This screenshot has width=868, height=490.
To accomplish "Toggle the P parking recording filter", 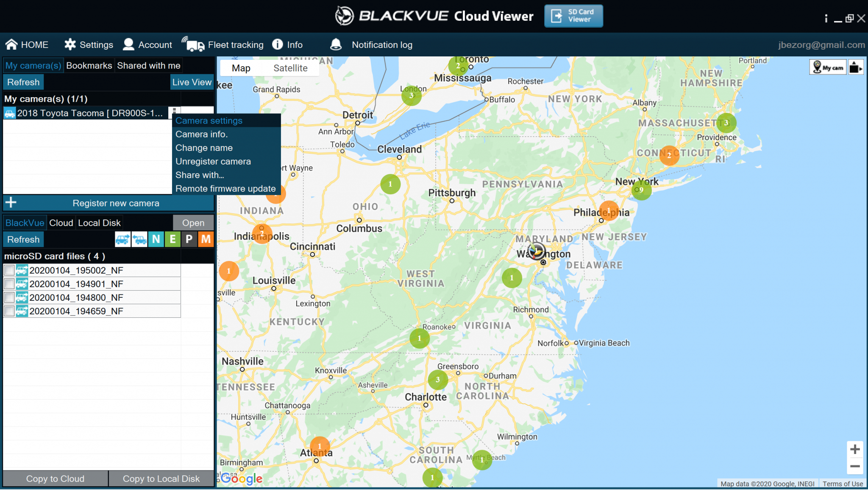I will click(x=189, y=239).
